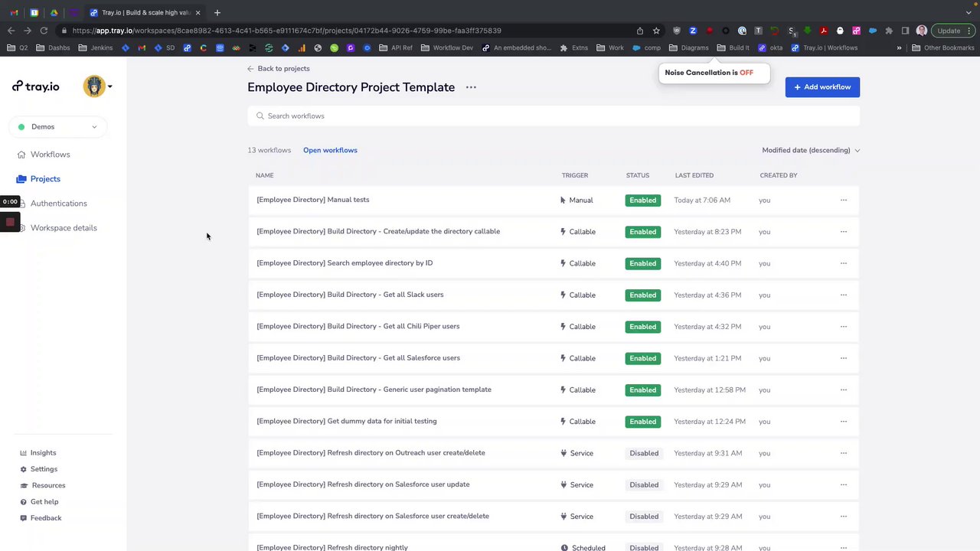Viewport: 980px width, 551px height.
Task: Open Search employee directory by ID workflow
Action: (345, 263)
